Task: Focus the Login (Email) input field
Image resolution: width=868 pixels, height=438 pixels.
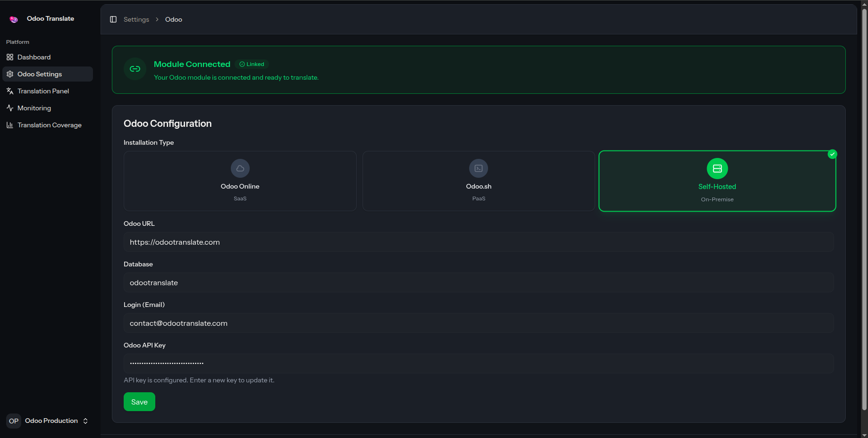Action: [x=479, y=323]
